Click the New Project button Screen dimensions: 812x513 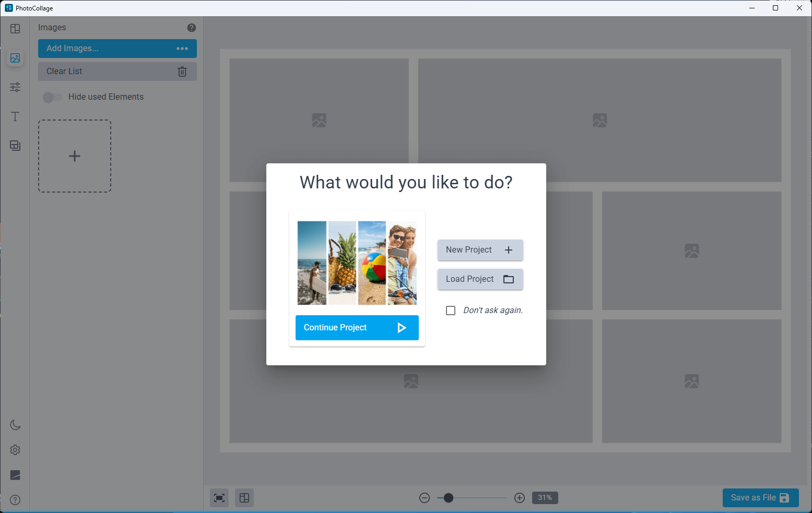480,250
